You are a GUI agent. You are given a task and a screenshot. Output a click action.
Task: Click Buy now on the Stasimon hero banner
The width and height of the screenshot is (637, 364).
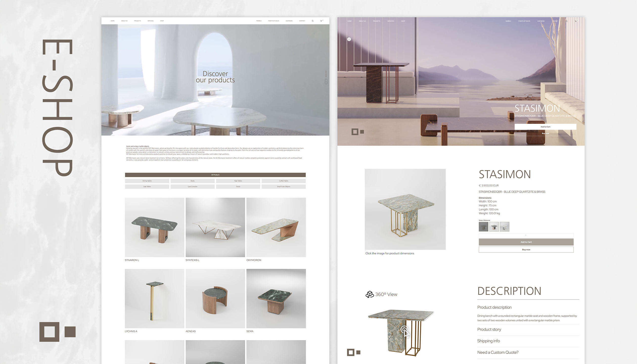pos(545,133)
